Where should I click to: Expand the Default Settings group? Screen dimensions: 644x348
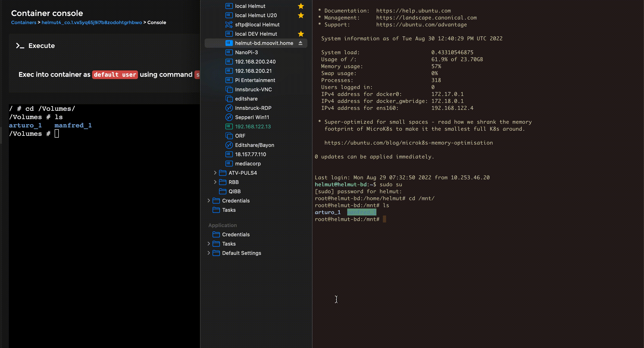209,253
